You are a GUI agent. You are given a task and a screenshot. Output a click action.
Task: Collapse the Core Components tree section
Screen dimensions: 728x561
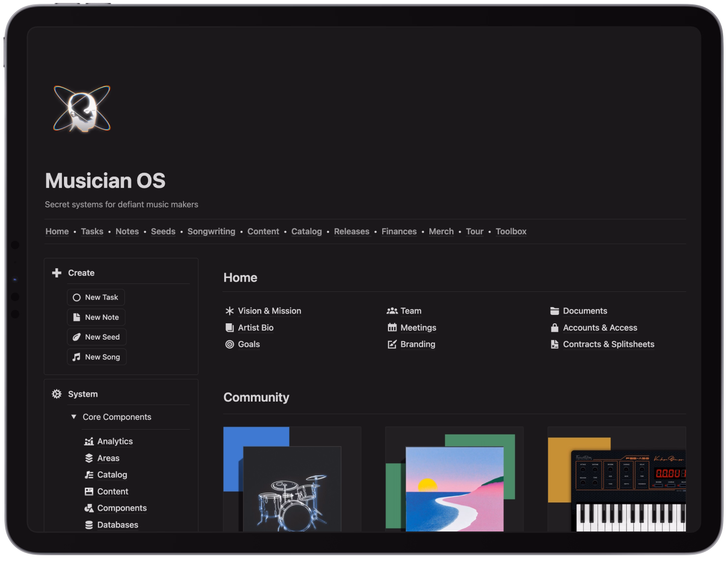74,416
